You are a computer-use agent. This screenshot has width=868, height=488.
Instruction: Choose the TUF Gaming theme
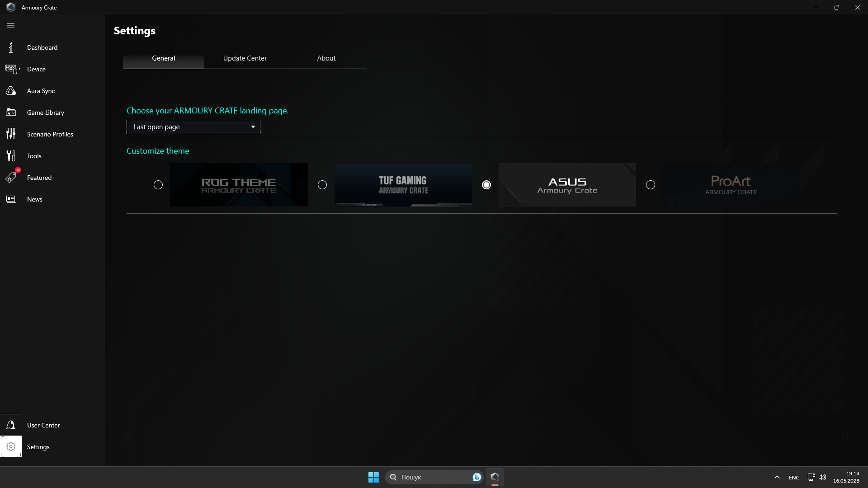click(x=322, y=185)
